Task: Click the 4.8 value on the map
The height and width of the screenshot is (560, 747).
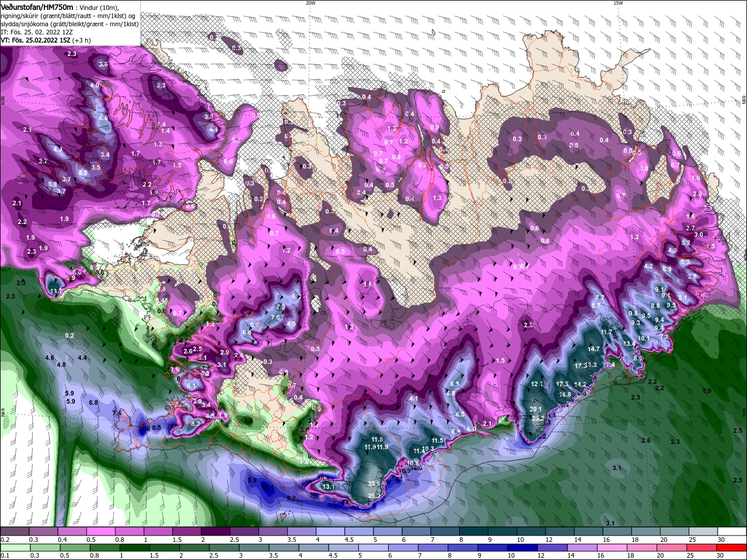Action: (x=61, y=365)
